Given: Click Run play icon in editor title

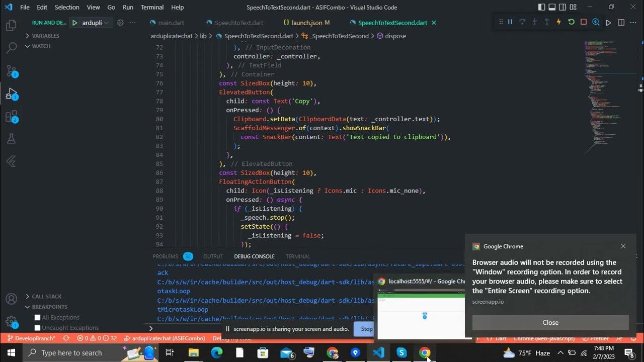Looking at the screenshot, I should coord(609,23).
